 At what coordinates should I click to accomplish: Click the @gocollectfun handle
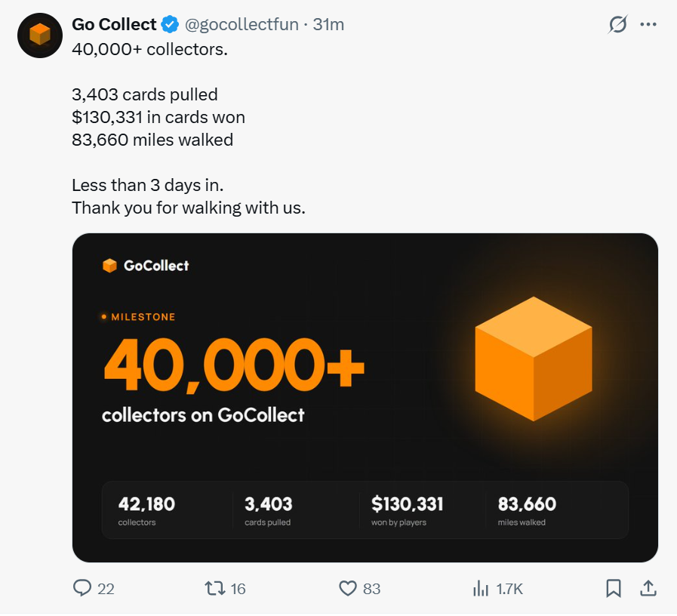242,25
